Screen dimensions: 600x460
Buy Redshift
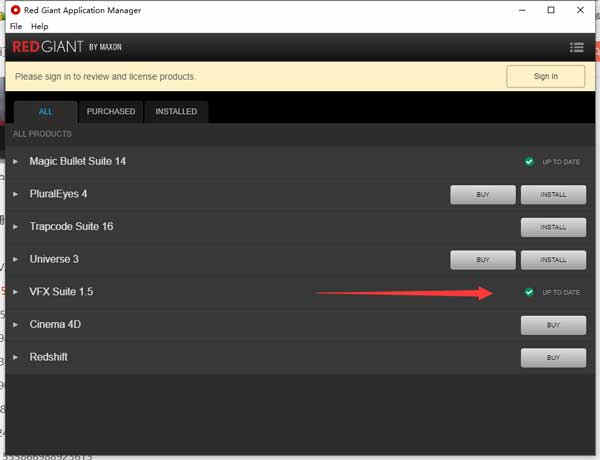coord(553,358)
